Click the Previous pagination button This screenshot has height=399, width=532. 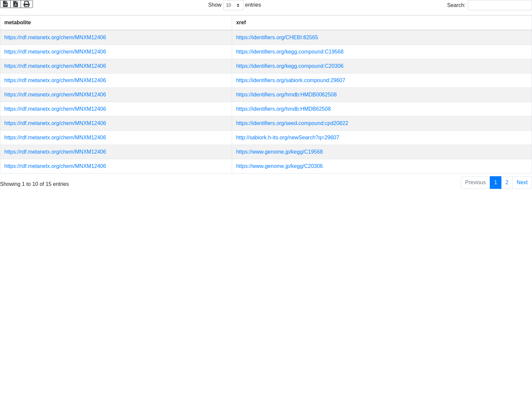(x=475, y=183)
